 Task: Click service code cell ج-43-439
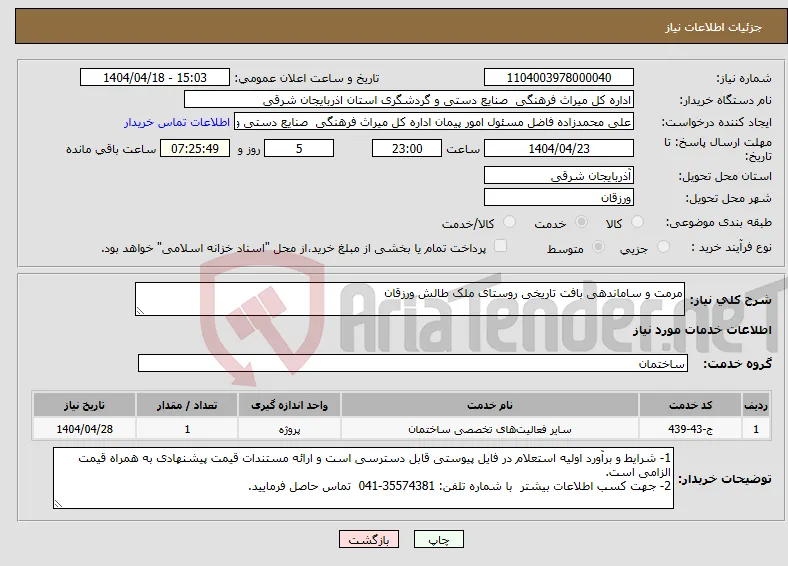coord(691,429)
